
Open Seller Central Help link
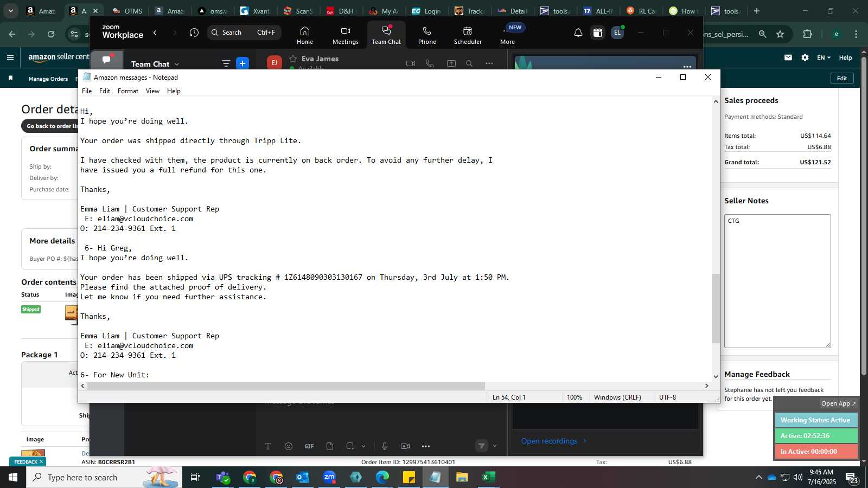(845, 57)
